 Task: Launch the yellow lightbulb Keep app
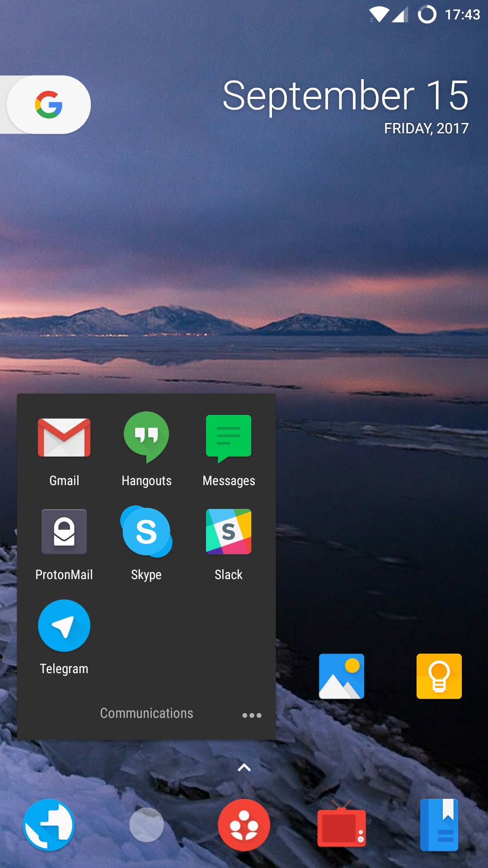[x=439, y=676]
